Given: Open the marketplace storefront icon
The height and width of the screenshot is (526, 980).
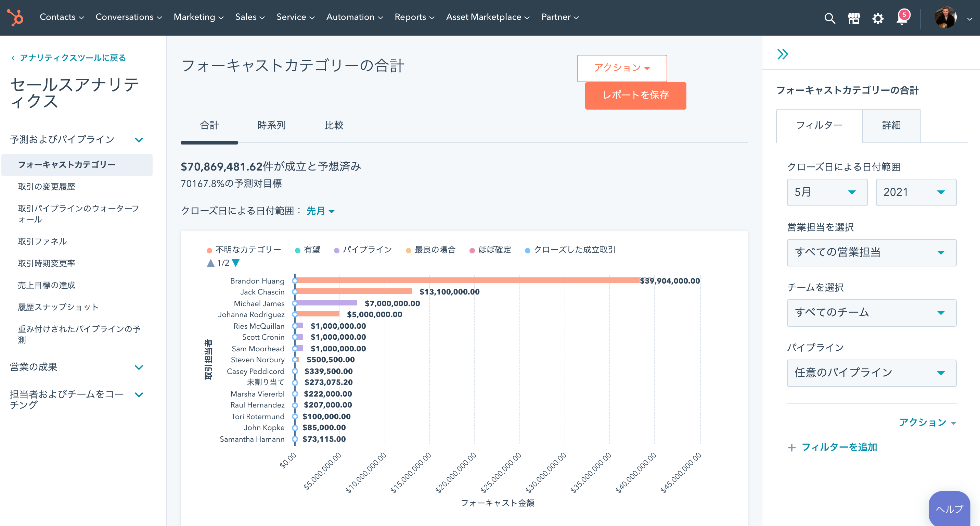Looking at the screenshot, I should (x=854, y=18).
